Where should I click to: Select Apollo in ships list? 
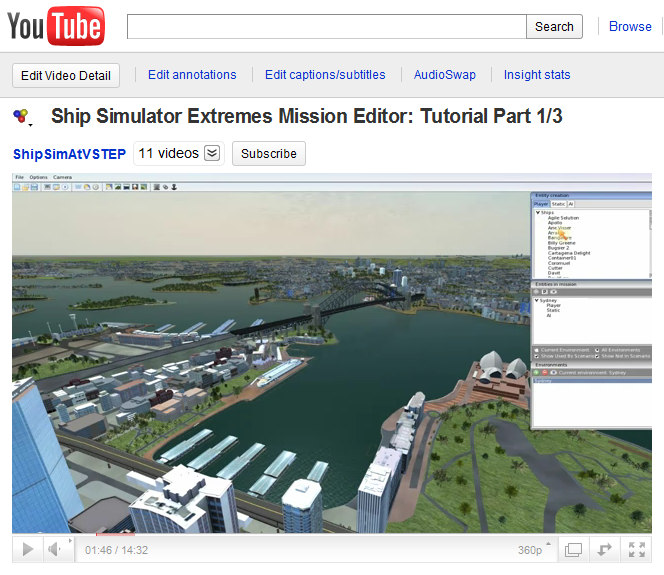pos(555,223)
